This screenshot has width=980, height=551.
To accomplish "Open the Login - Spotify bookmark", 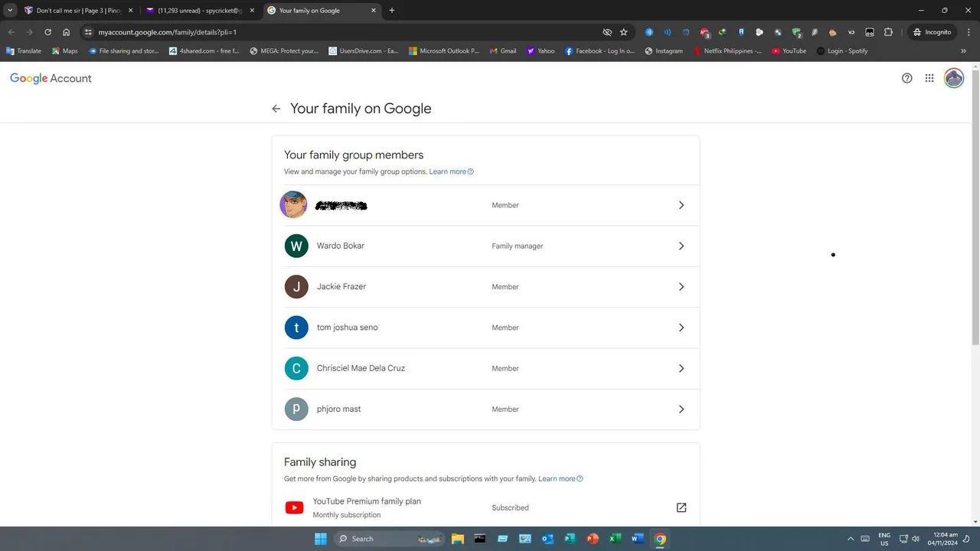I will [x=842, y=51].
